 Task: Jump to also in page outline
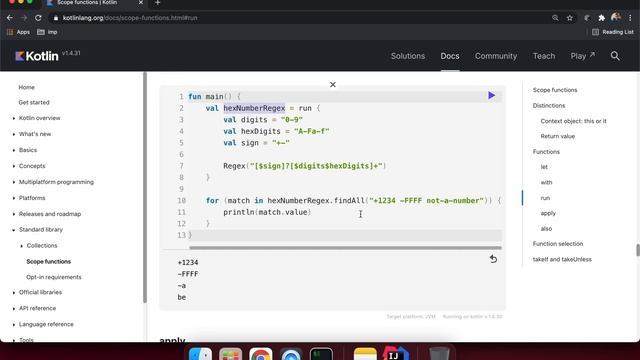tap(546, 229)
